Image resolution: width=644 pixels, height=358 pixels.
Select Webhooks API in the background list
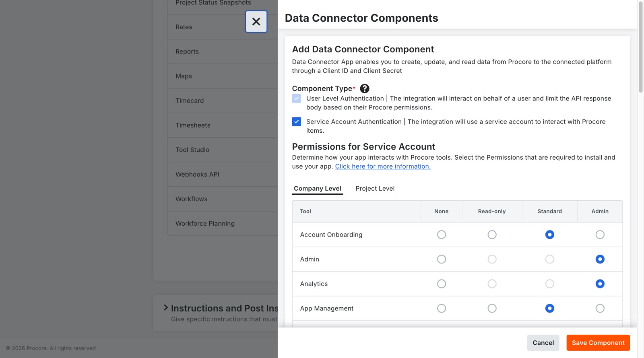tap(223, 174)
